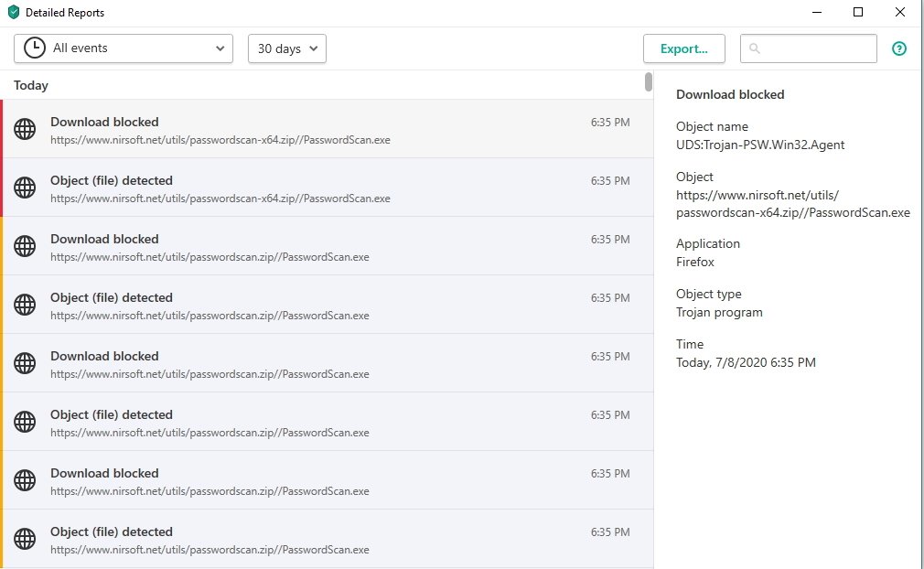Image resolution: width=924 pixels, height=569 pixels.
Task: Open help via the green question mark icon
Action: click(x=899, y=48)
